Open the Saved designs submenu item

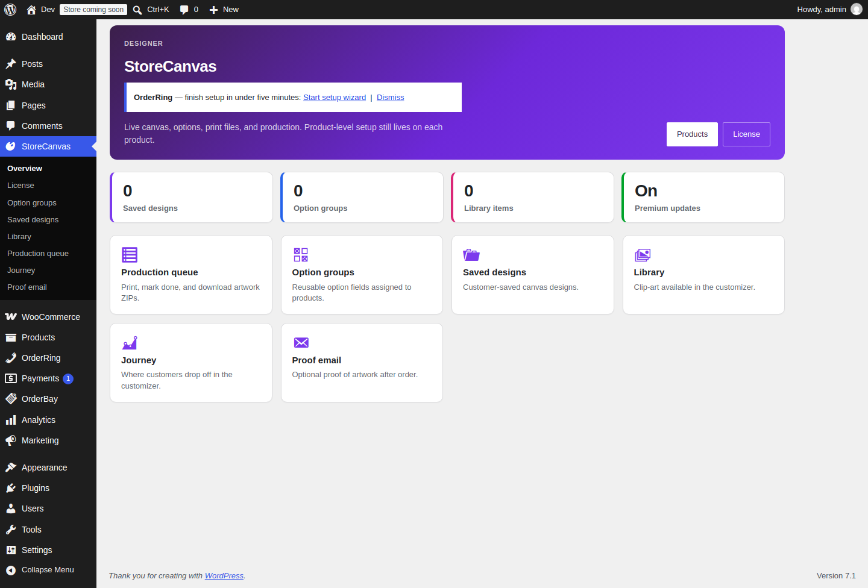[33, 220]
